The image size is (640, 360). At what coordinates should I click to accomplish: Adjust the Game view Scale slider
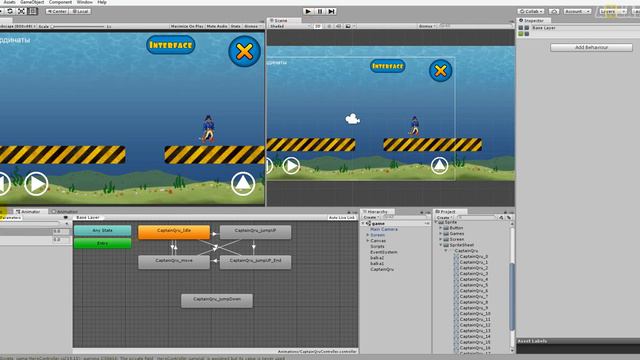coord(78,27)
